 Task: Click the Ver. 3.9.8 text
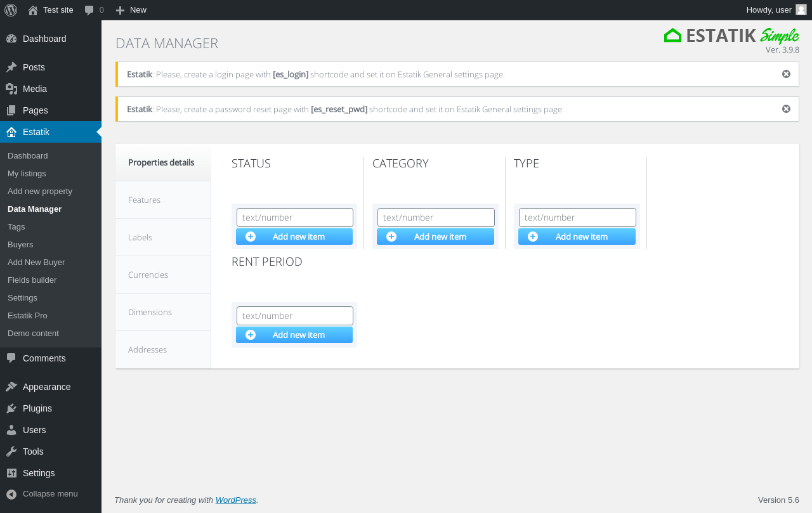(x=782, y=49)
